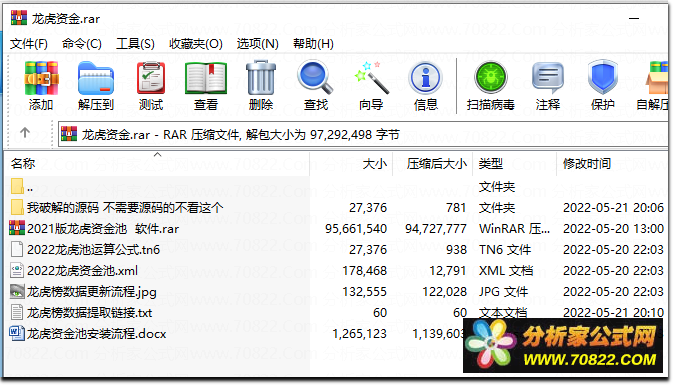Sort files by 修改时间 column header
The height and width of the screenshot is (385, 674).
coord(587,163)
